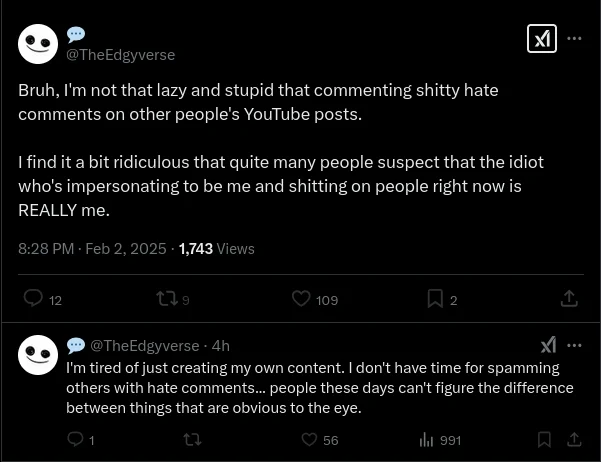Bookmark the reply post
Image resolution: width=601 pixels, height=462 pixels.
click(544, 439)
